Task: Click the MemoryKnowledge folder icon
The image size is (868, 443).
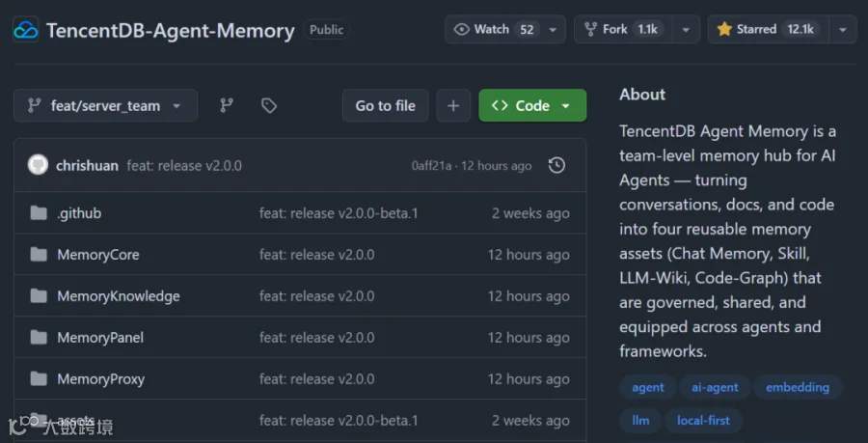Action: pos(39,296)
